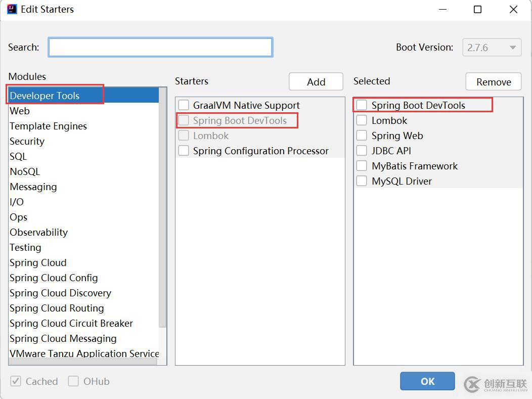
Task: Select Spring Cloud Messaging module
Action: pyautogui.click(x=83, y=339)
